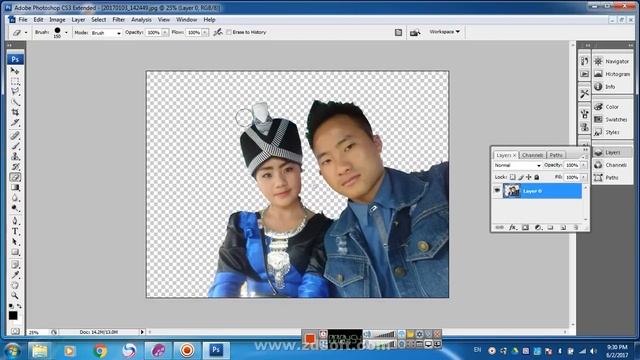The height and width of the screenshot is (360, 640).
Task: Select the Lasso tool
Action: (15, 91)
